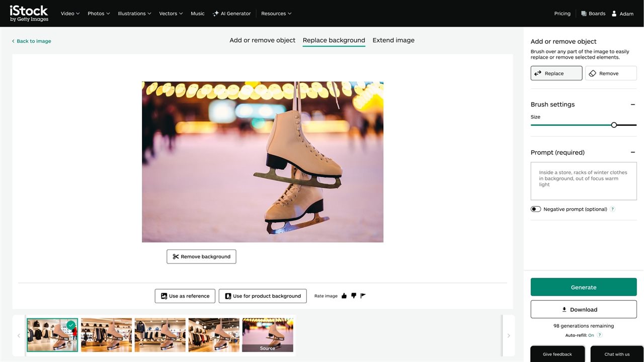Select the Replace brush tool

pyautogui.click(x=556, y=73)
